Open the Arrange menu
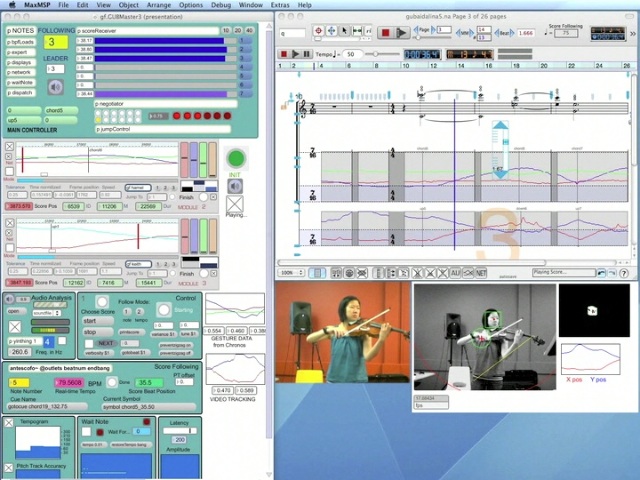Screen dimensions: 640x480 pyautogui.click(x=158, y=5)
